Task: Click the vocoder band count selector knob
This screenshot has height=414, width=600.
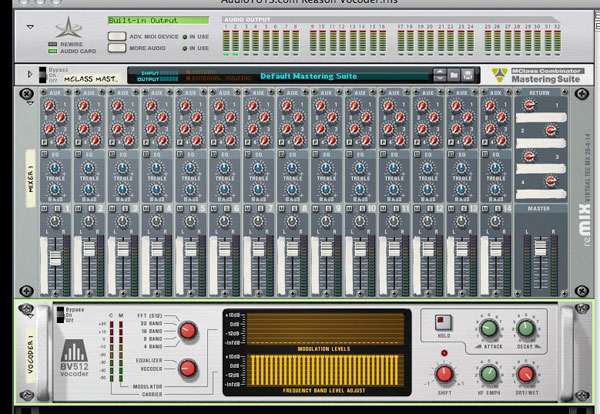Action: tap(188, 331)
